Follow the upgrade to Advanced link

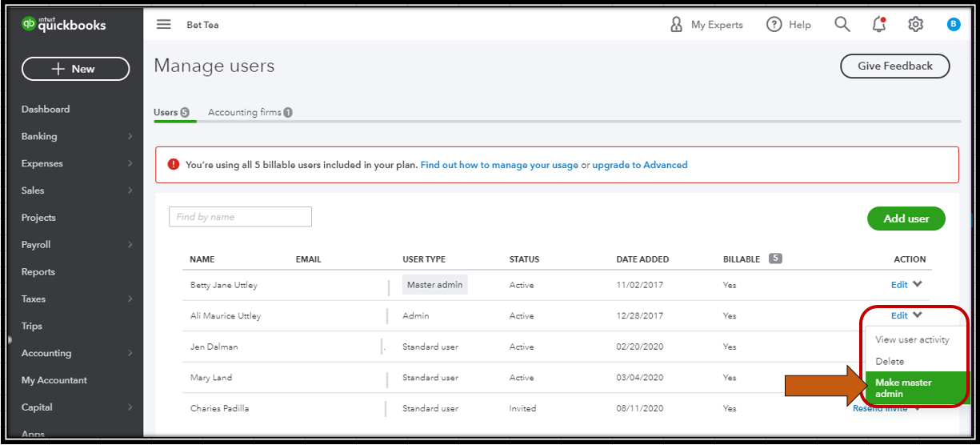(x=639, y=165)
